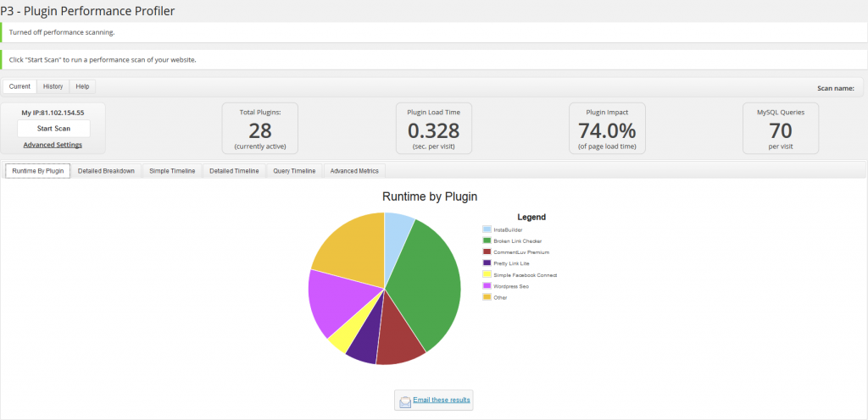Click the MySQL Queries value 70

[781, 131]
